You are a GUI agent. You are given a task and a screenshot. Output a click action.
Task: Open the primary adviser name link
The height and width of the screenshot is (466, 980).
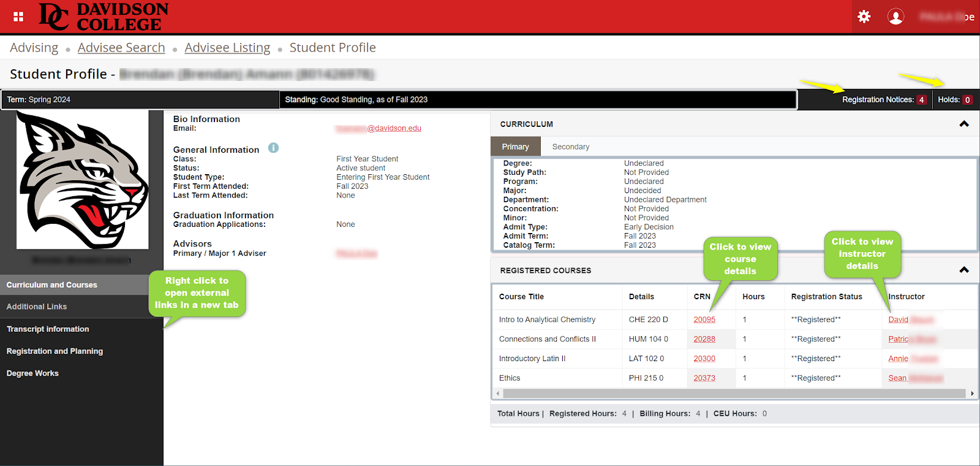click(356, 253)
